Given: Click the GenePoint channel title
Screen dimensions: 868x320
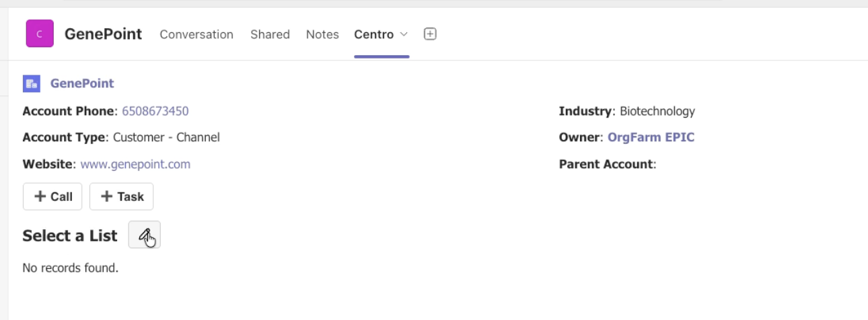Looking at the screenshot, I should (x=103, y=34).
